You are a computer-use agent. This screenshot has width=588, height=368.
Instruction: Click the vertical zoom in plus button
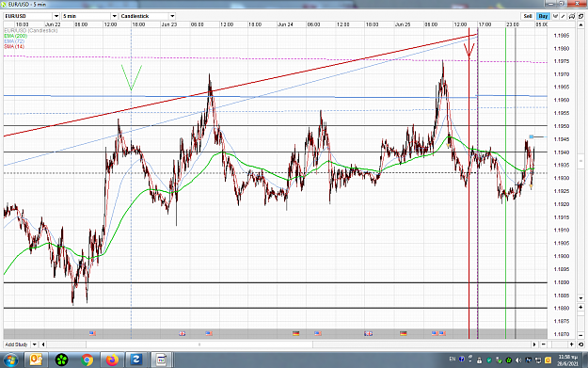pos(580,307)
